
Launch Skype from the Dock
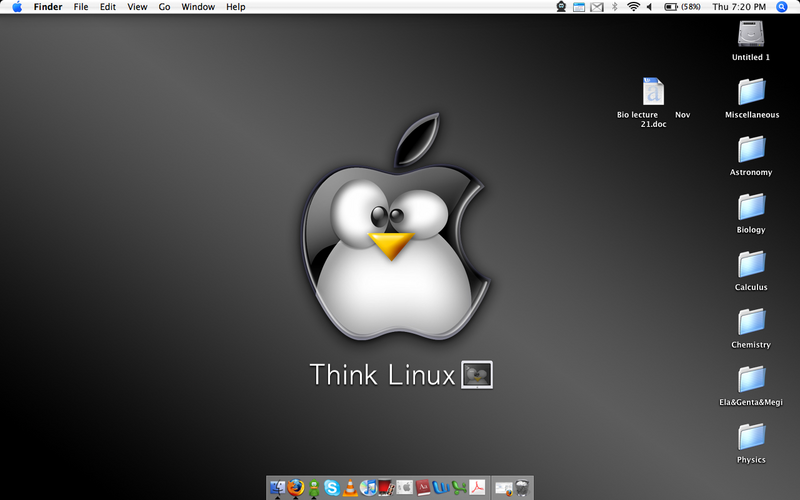click(x=332, y=488)
